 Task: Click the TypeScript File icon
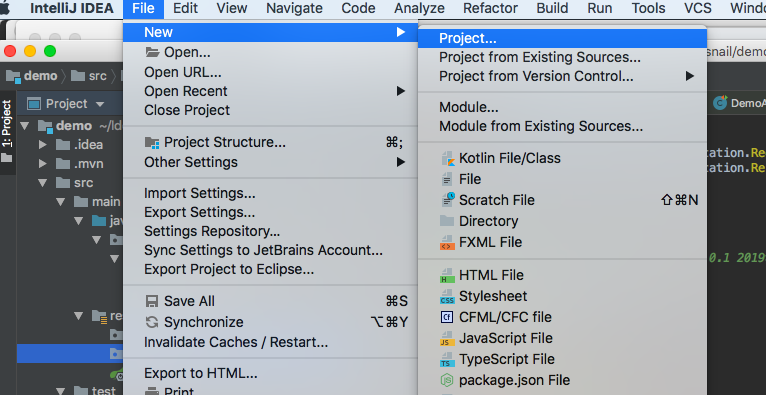coord(447,360)
